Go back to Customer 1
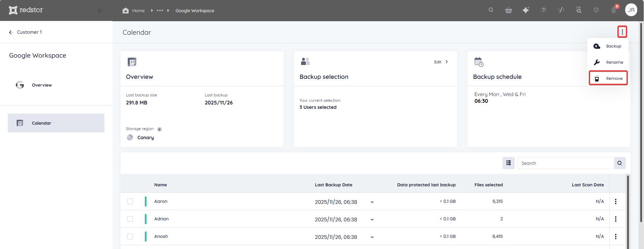 click(x=25, y=32)
